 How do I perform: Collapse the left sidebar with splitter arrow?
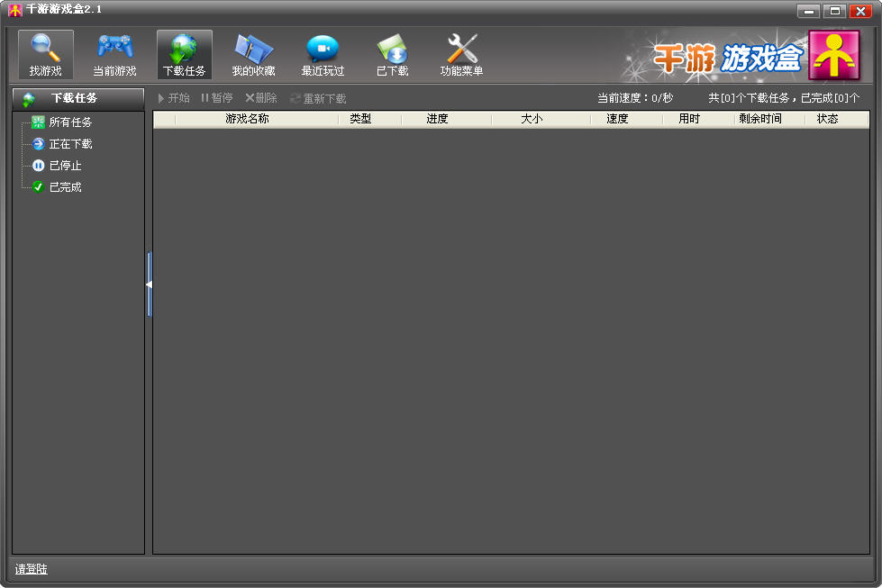coord(149,284)
